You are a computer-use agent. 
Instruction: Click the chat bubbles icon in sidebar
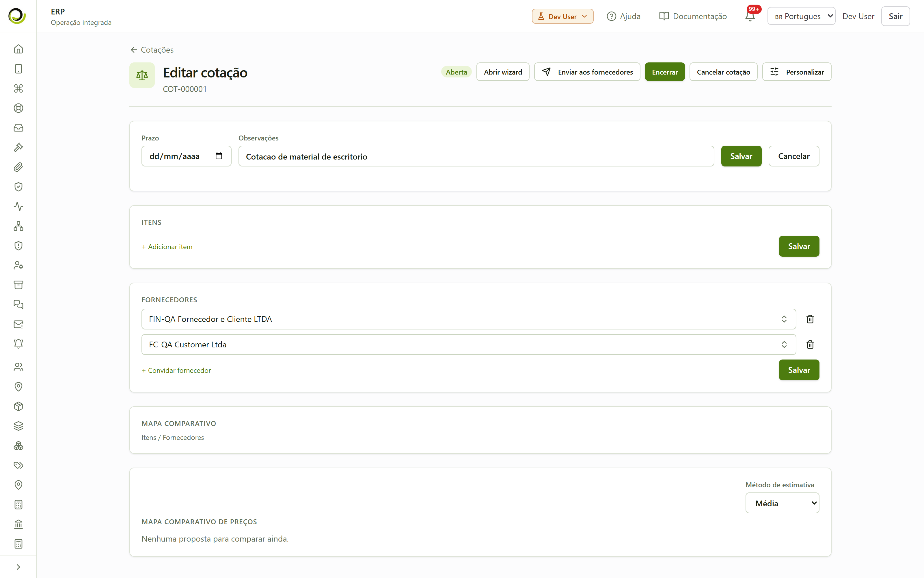click(18, 305)
